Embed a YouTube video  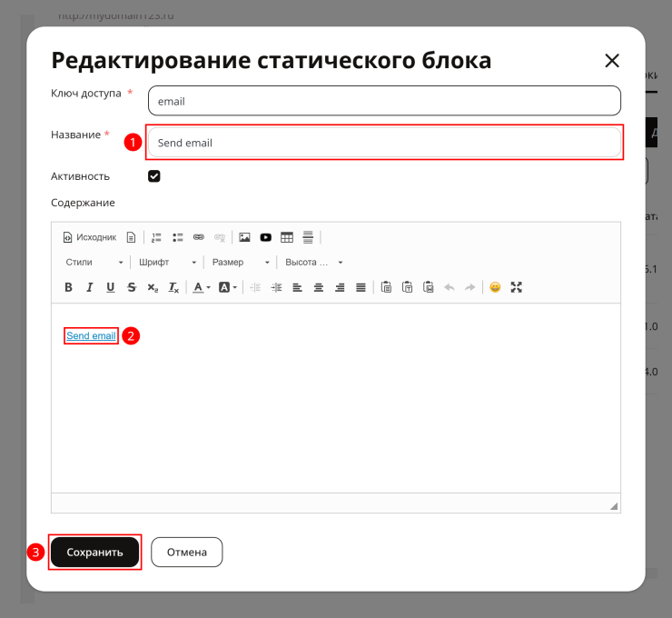tap(266, 237)
